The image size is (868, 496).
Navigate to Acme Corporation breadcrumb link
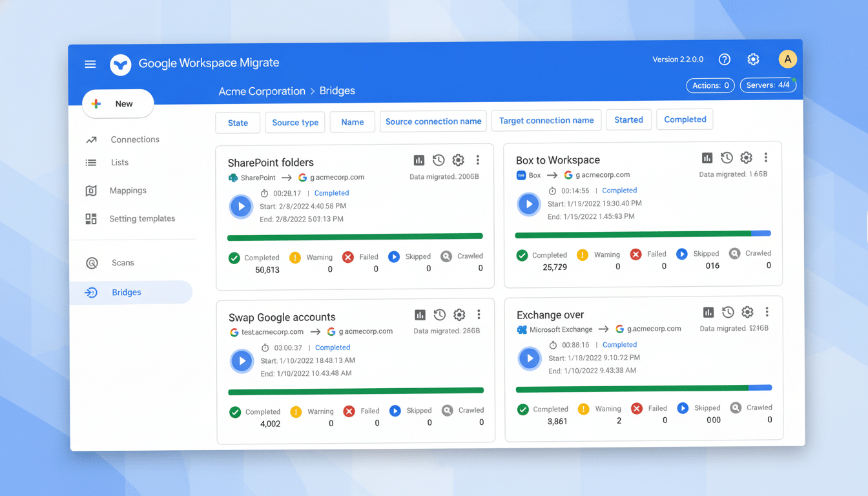tap(262, 91)
